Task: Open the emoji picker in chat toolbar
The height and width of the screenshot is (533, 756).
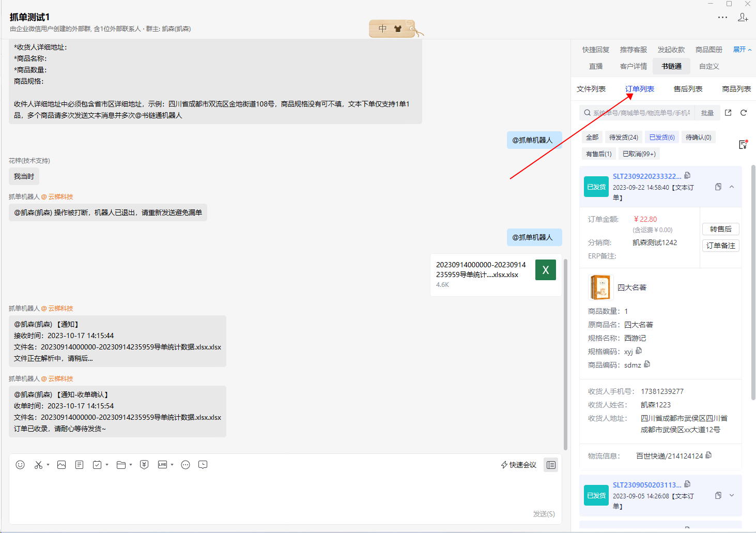Action: click(x=20, y=465)
